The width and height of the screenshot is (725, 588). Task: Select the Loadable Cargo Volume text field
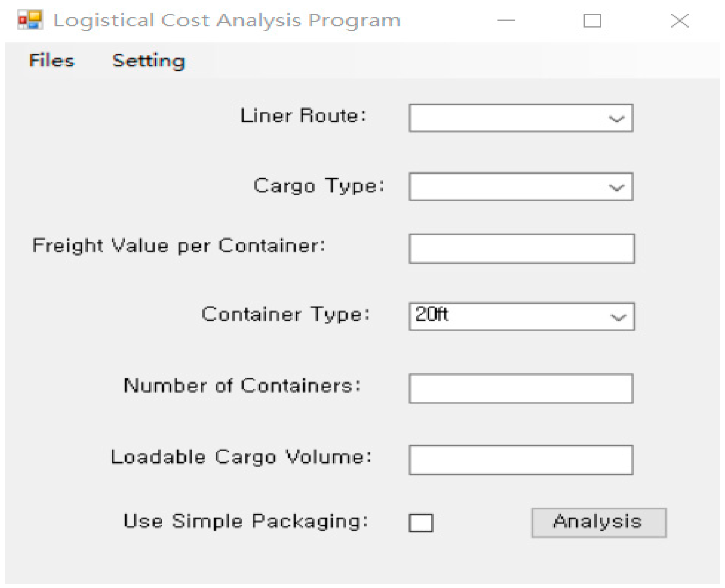(521, 460)
